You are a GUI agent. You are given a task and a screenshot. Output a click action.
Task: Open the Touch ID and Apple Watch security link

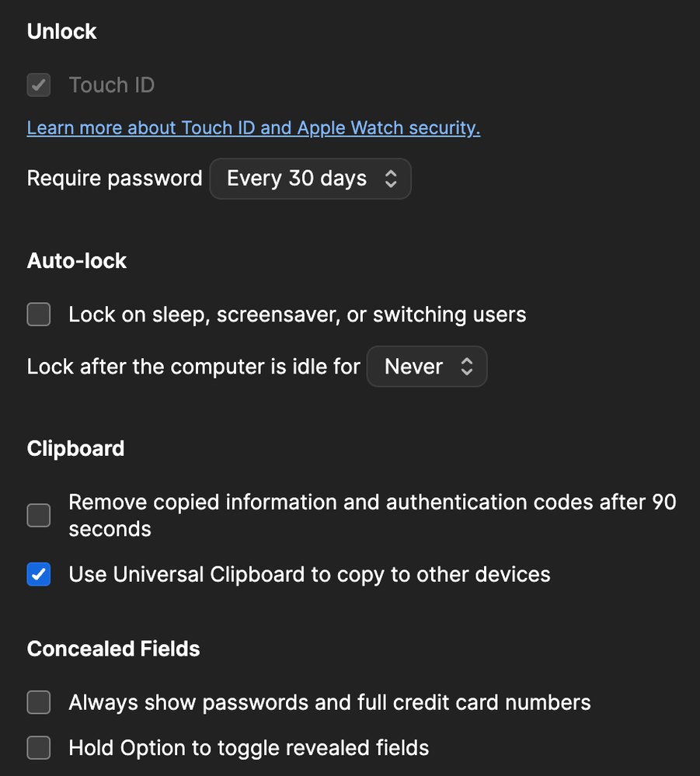(x=253, y=127)
